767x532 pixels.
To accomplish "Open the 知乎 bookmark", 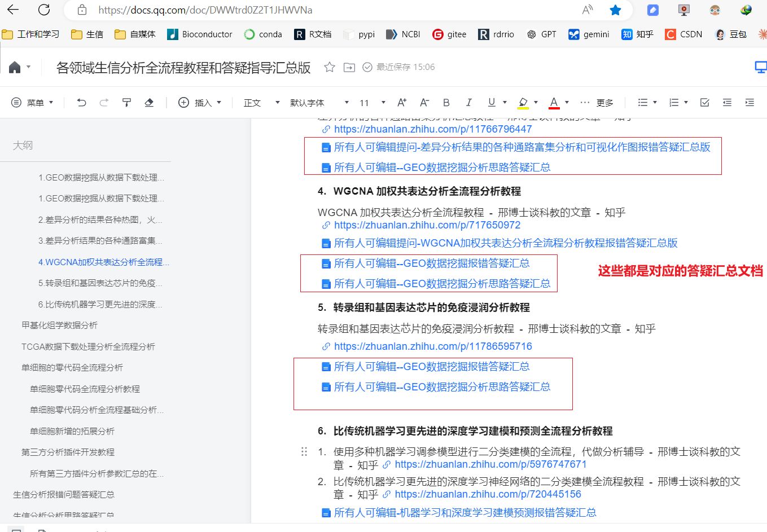I will tap(637, 34).
